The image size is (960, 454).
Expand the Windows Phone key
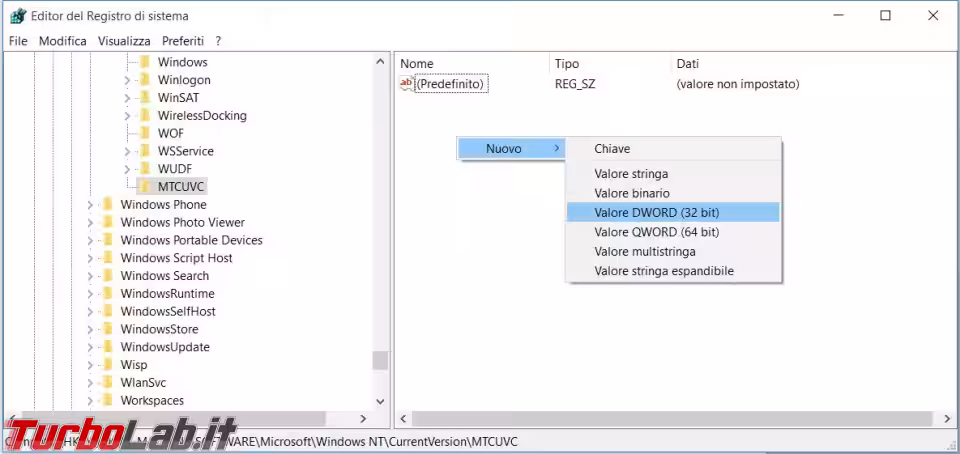click(x=90, y=205)
